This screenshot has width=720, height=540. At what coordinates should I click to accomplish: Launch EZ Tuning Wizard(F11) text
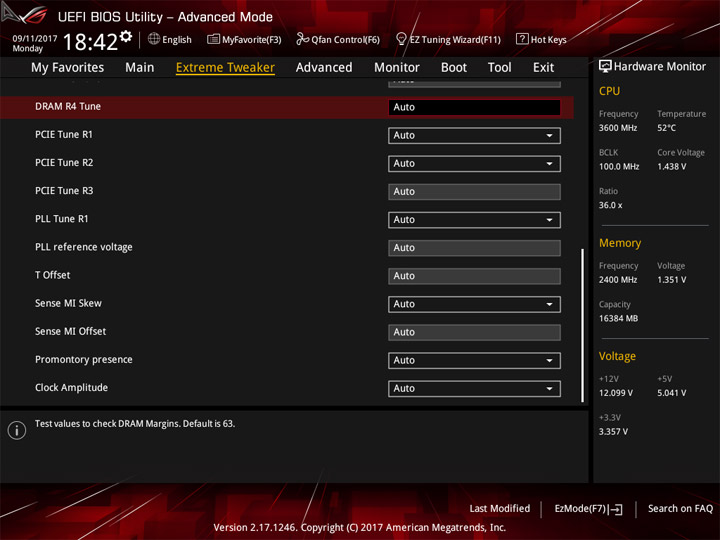pyautogui.click(x=455, y=40)
